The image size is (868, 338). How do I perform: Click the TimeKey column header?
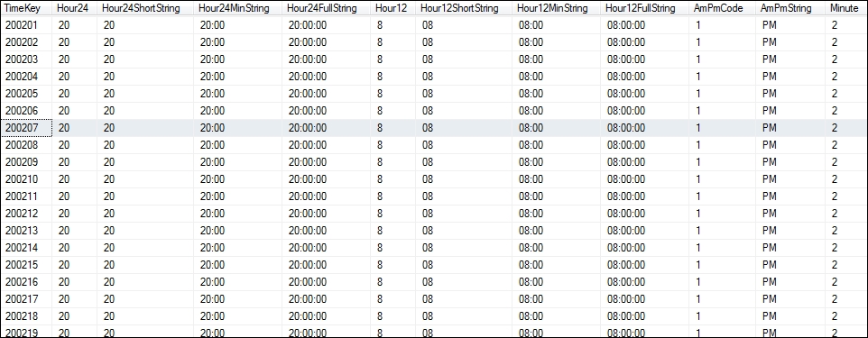pos(26,8)
